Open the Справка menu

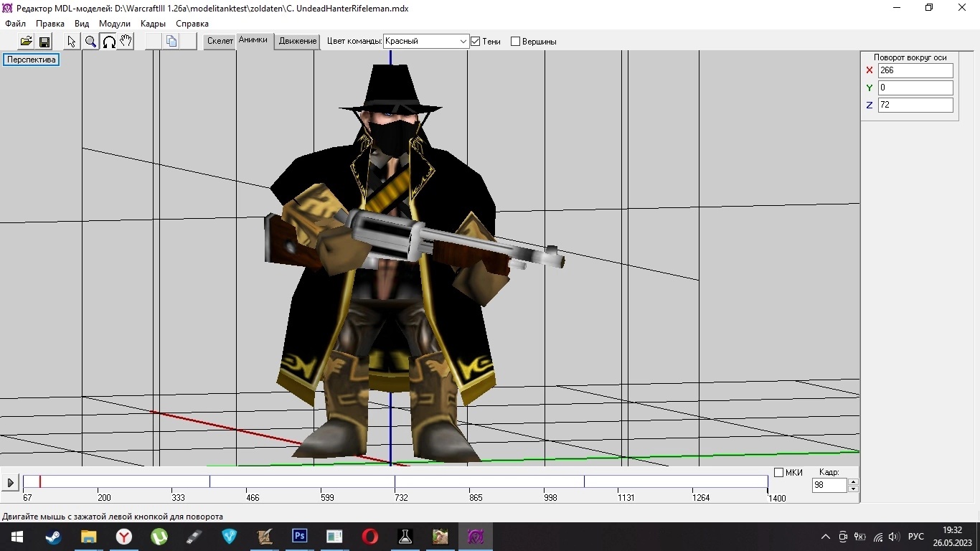click(x=192, y=24)
